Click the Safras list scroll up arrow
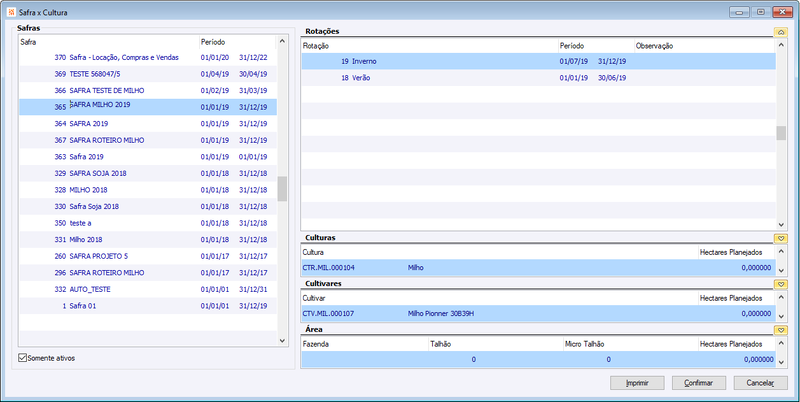 282,41
